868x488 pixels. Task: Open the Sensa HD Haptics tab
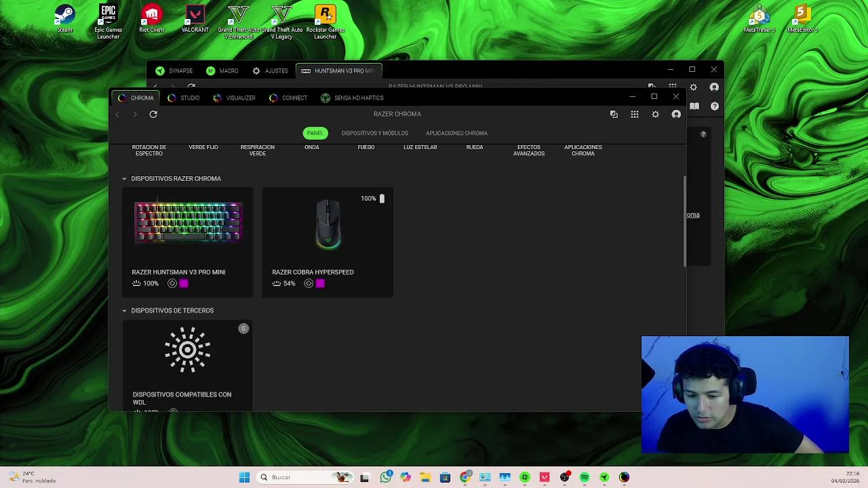tap(352, 98)
